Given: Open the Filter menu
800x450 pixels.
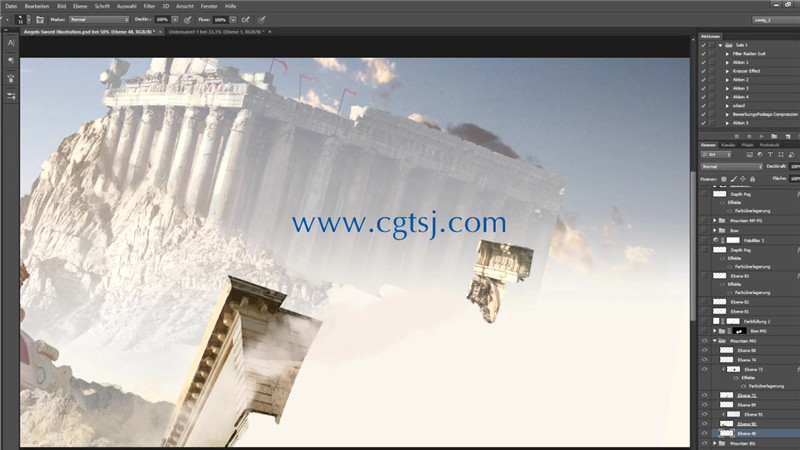Looking at the screenshot, I should (x=149, y=6).
